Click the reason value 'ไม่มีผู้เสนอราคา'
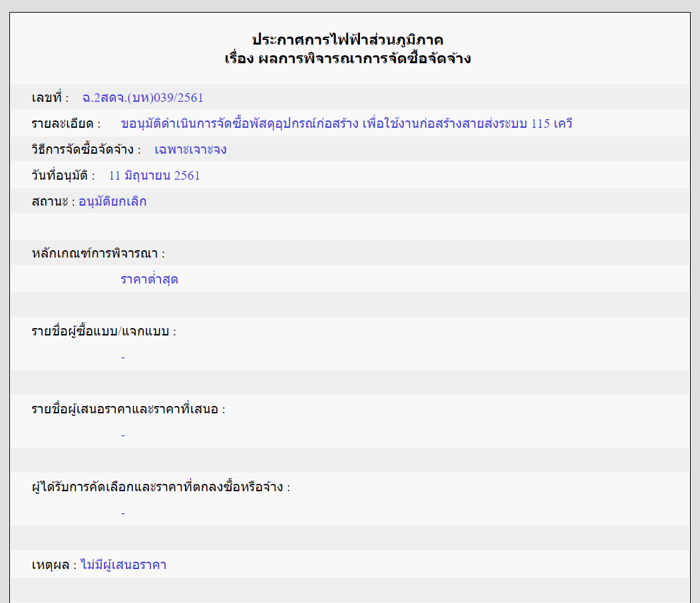The image size is (700, 603). (123, 564)
